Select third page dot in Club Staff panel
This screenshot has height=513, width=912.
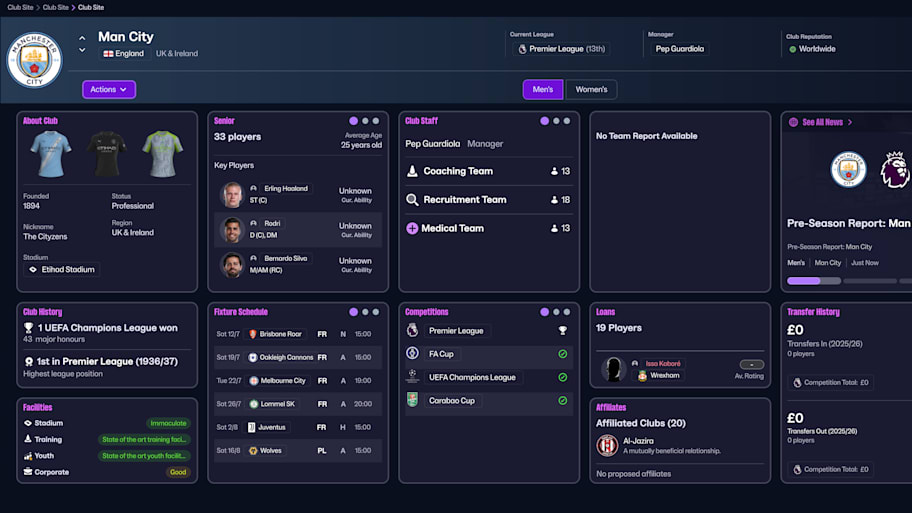point(567,121)
